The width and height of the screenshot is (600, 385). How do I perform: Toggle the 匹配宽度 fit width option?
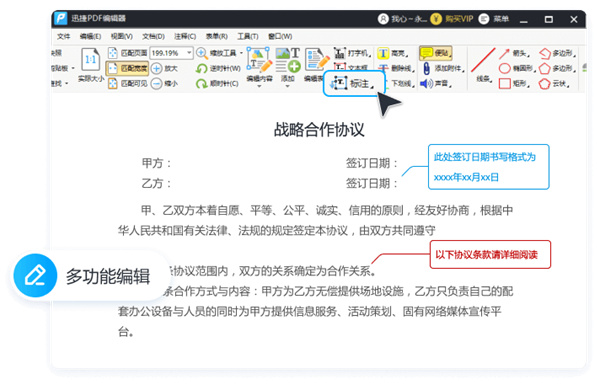click(127, 69)
